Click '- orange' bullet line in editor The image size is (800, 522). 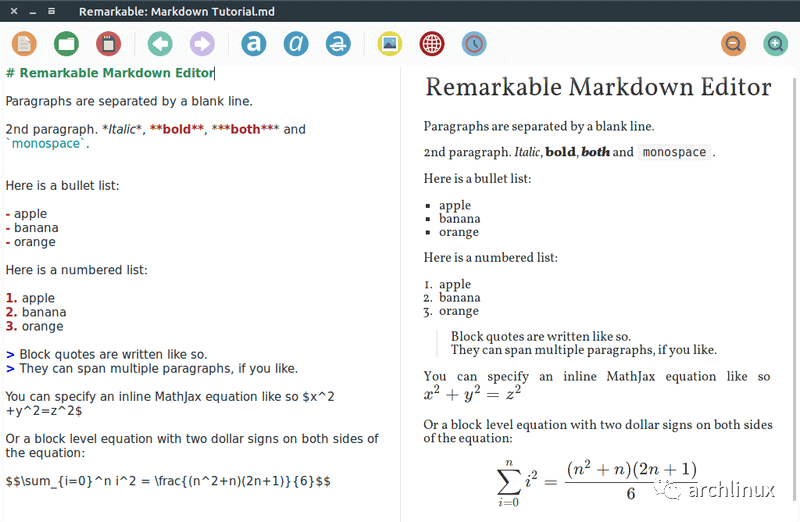tap(31, 242)
